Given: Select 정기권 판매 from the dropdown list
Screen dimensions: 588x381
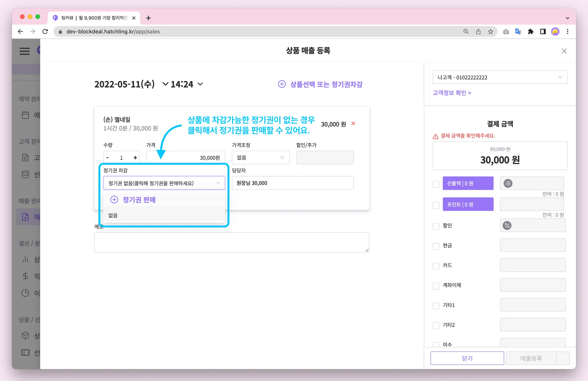Looking at the screenshot, I should (139, 200).
